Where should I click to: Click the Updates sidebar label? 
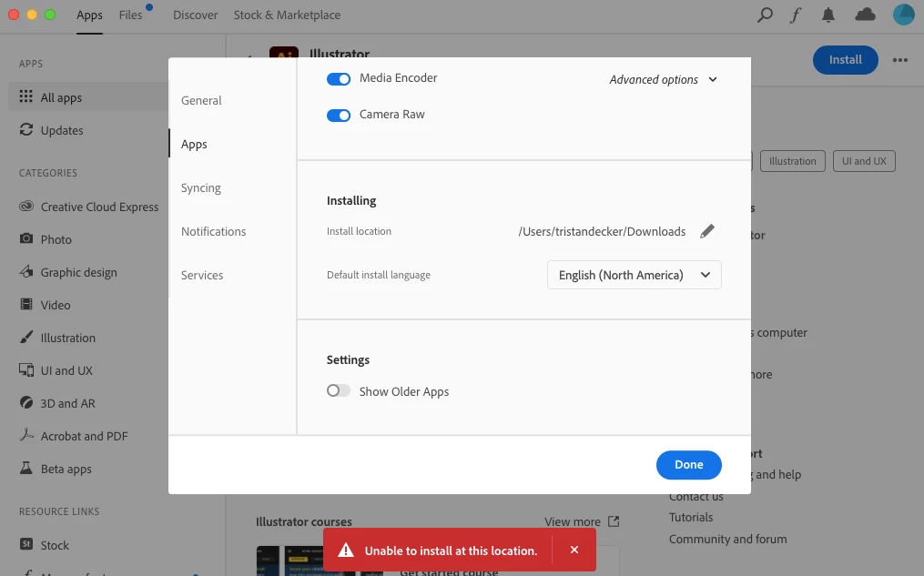62,131
